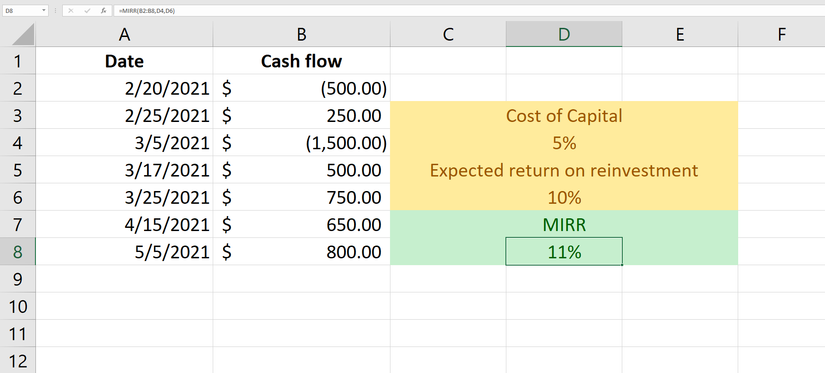Select column A header
This screenshot has width=825, height=373.
click(x=124, y=35)
